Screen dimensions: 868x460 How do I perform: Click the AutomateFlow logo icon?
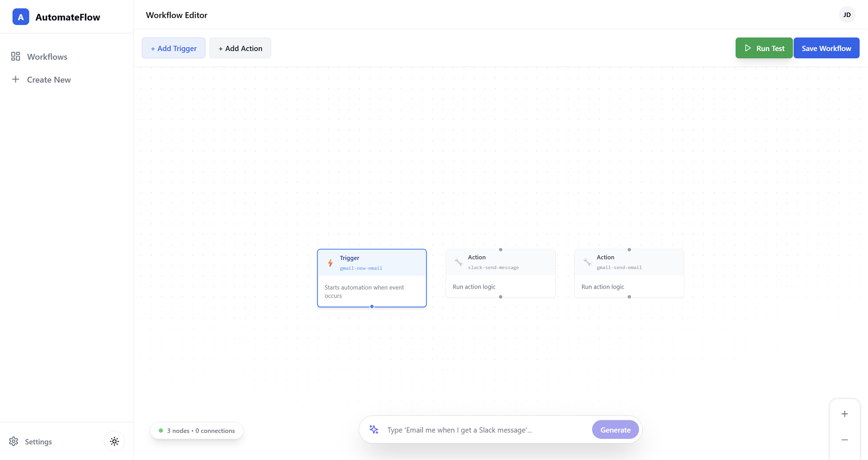(x=20, y=17)
